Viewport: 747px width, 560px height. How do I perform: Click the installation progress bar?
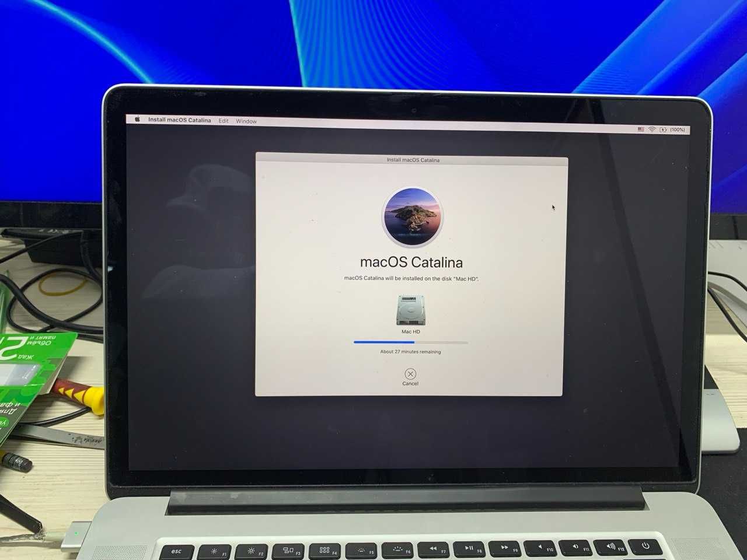coord(411,342)
